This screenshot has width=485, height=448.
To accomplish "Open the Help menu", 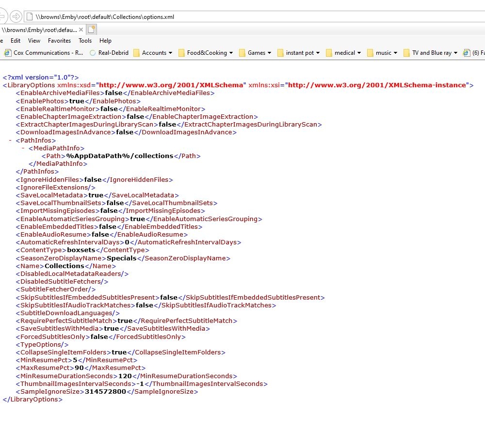I will [x=105, y=41].
